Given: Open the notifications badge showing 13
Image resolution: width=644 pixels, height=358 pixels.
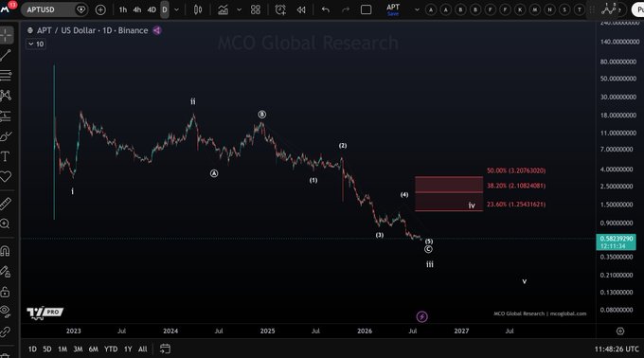Looking at the screenshot, I should click(12, 5).
